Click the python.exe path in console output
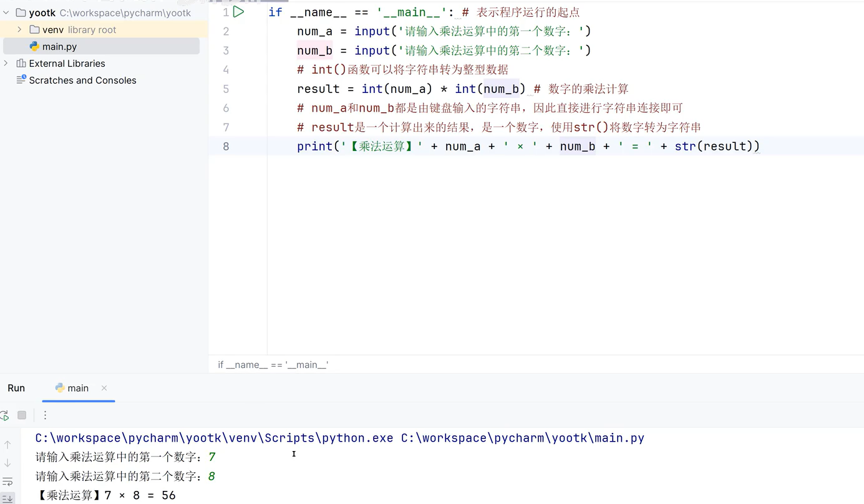The height and width of the screenshot is (504, 864). (x=214, y=438)
